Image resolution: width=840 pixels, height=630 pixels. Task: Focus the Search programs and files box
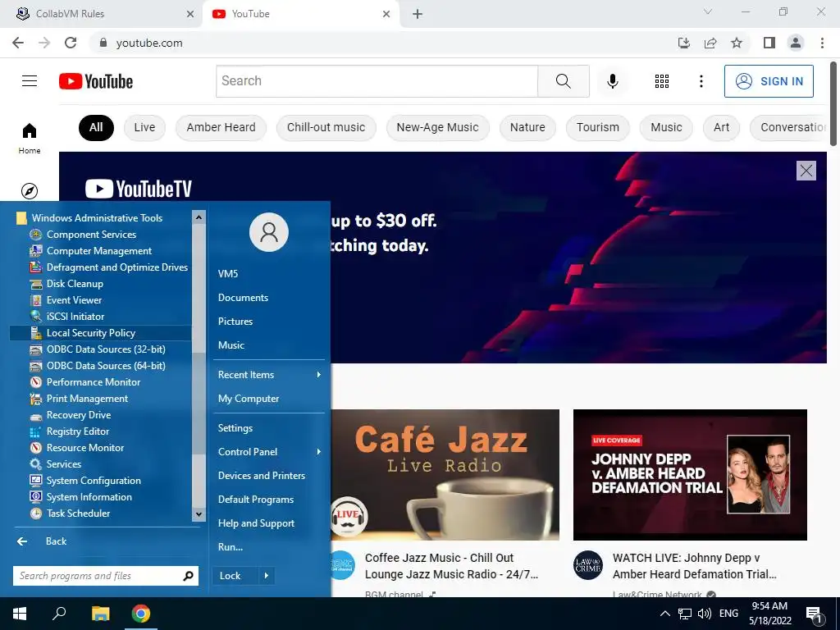click(106, 576)
